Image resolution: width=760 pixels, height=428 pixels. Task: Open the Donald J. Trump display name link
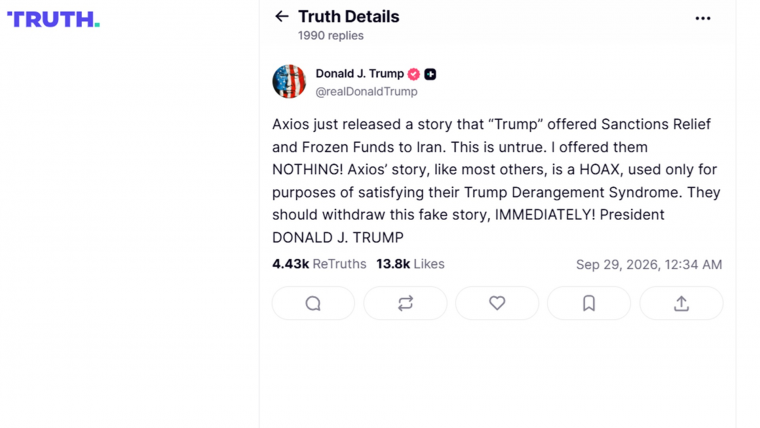360,74
